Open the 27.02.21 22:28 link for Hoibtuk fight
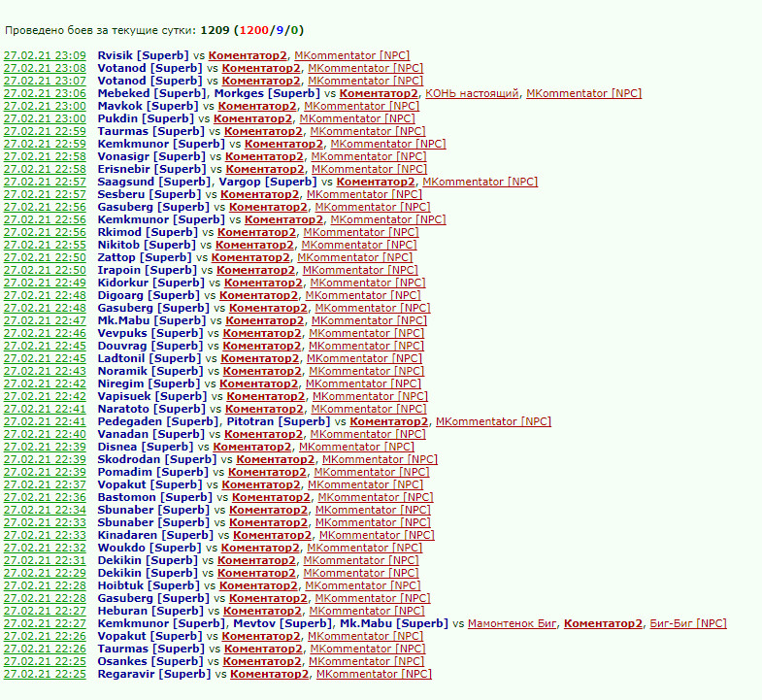Viewport: 762px width, 700px height. [45, 586]
